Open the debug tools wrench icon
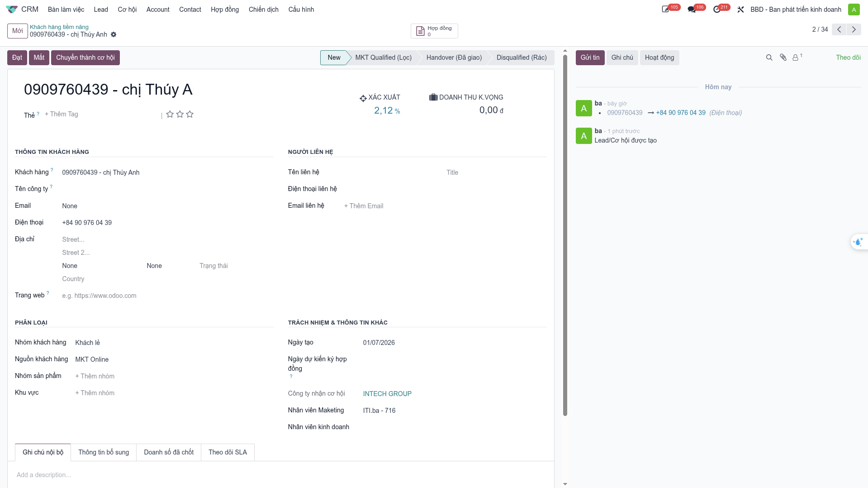The width and height of the screenshot is (868, 488). (740, 9)
